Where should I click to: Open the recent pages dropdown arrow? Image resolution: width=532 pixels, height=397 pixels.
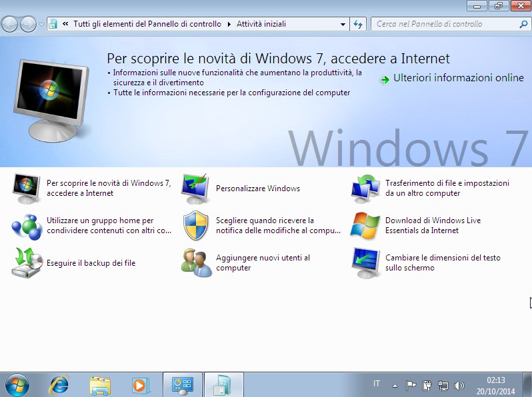42,25
